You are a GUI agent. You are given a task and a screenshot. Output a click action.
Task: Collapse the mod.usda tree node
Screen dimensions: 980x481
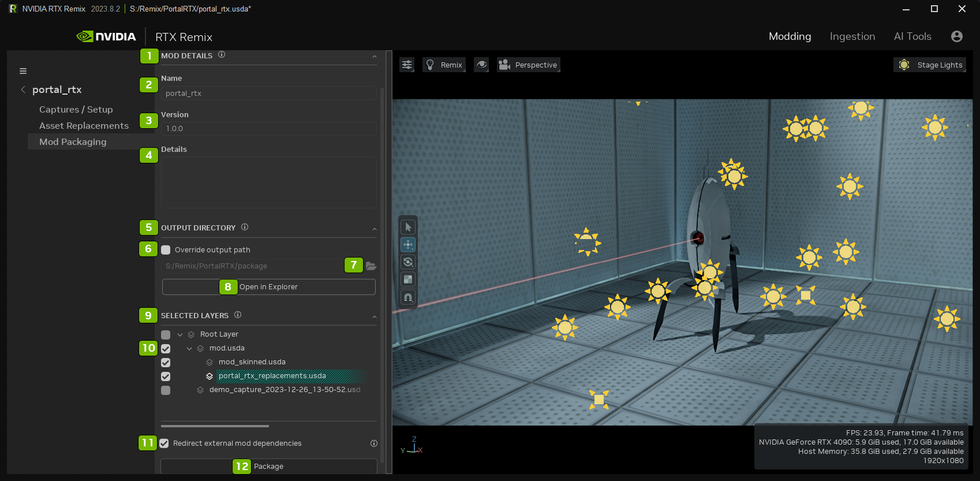point(189,348)
